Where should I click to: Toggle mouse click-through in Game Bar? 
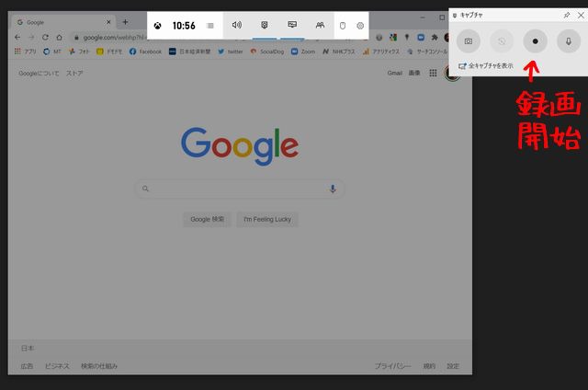click(343, 26)
